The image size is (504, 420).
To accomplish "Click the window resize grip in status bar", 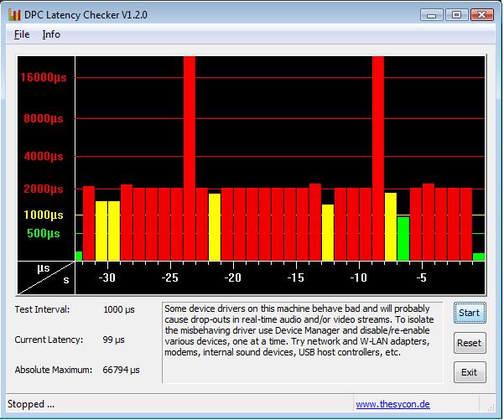I will coord(491,408).
